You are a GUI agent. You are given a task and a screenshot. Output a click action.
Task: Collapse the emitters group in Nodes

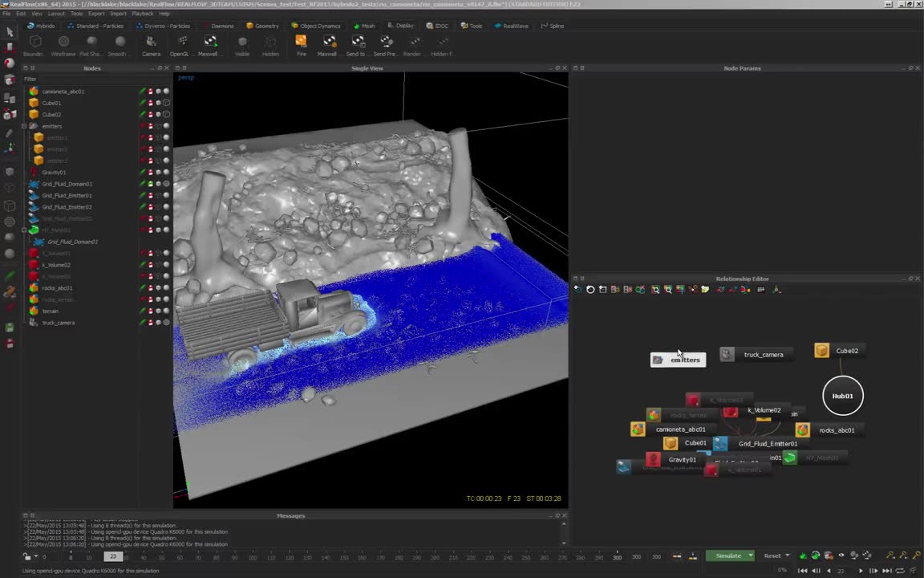[24, 126]
